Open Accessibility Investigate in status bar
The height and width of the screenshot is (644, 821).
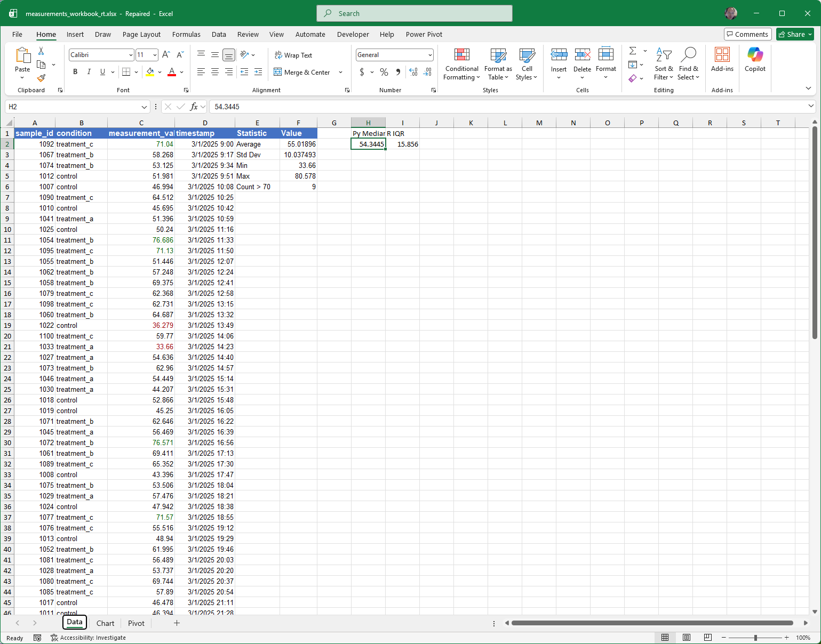click(x=89, y=638)
